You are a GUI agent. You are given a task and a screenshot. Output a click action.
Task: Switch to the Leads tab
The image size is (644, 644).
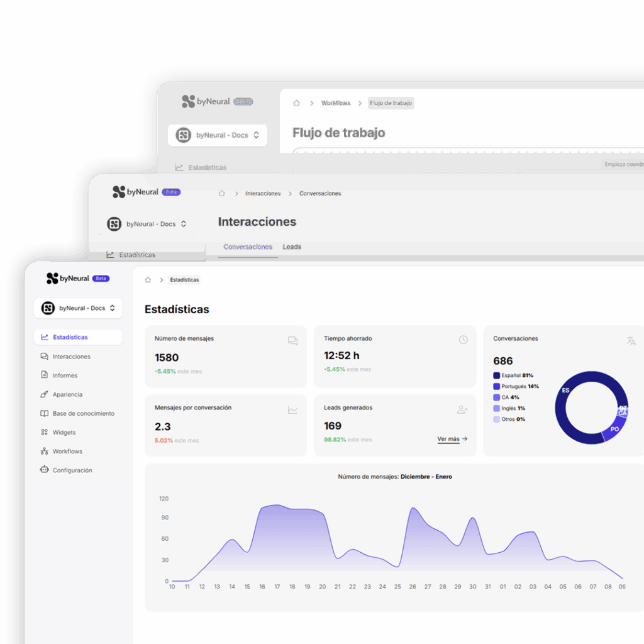click(292, 247)
